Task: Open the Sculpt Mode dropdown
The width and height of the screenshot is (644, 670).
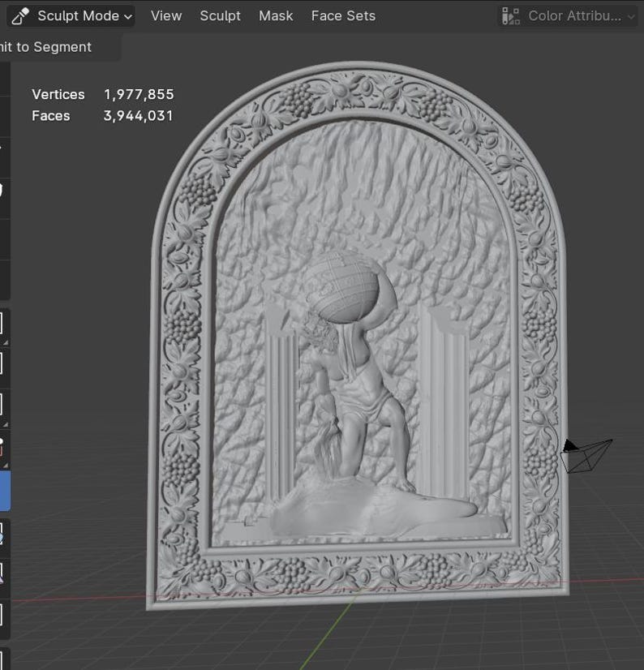Action: point(71,15)
